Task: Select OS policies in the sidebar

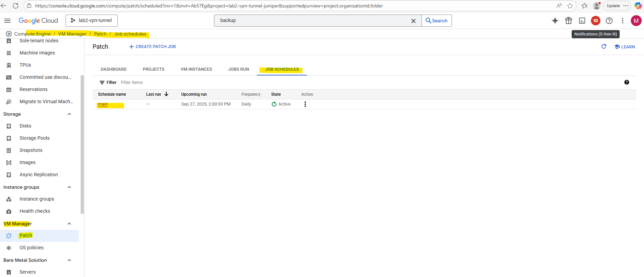Action: 31,248
